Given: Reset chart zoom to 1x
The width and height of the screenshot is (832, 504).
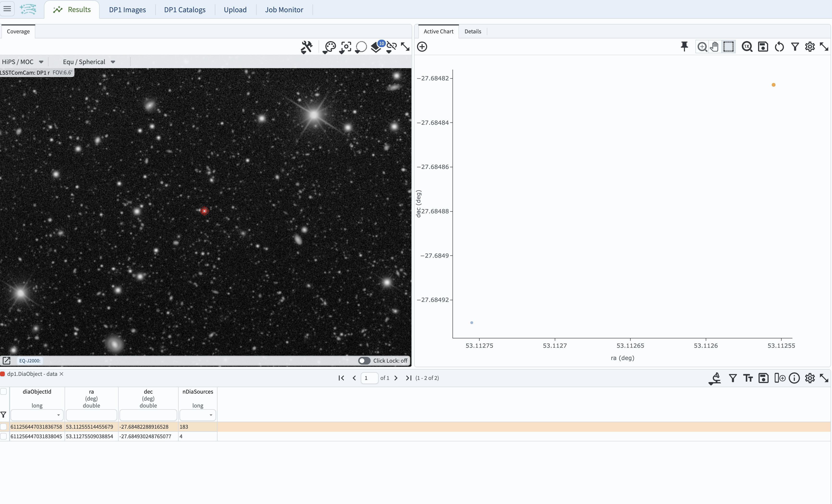Looking at the screenshot, I should 747,47.
